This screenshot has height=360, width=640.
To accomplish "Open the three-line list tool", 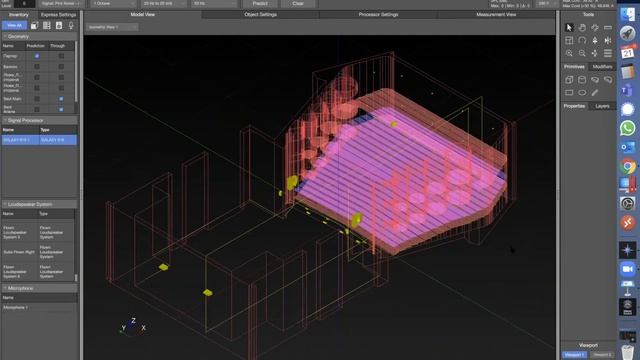I will [608, 53].
